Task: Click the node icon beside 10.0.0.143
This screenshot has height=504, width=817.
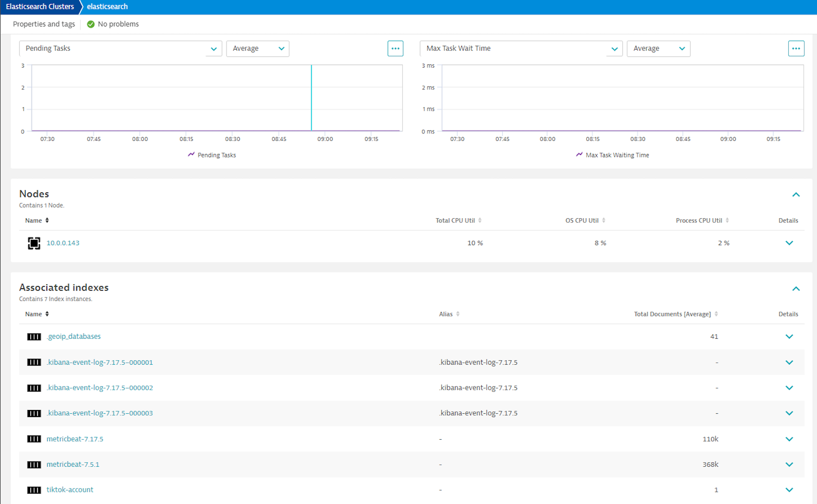Action: pos(34,243)
